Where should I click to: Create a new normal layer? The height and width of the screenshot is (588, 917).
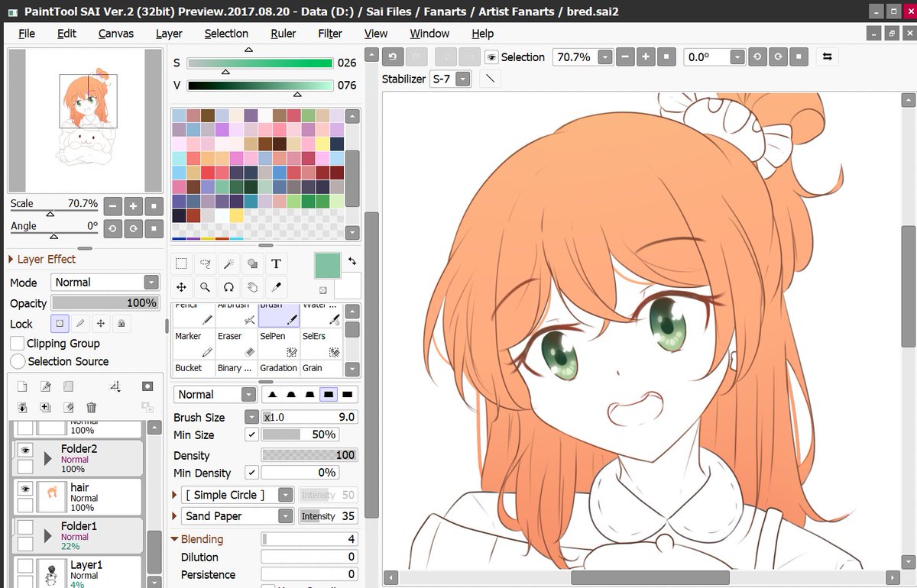[22, 386]
